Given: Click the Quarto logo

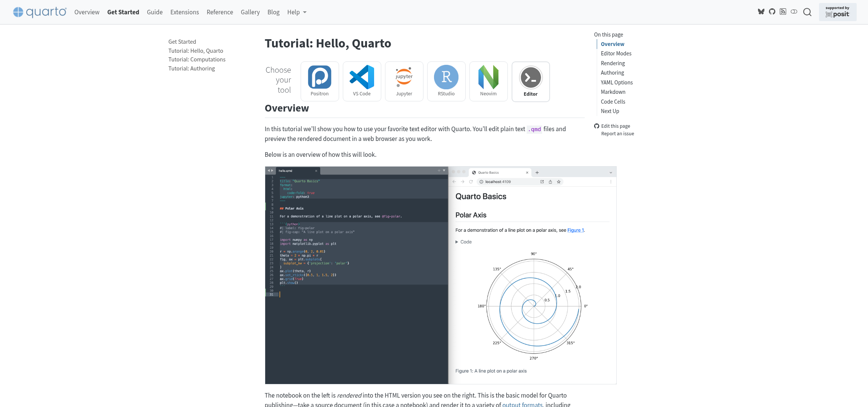Looking at the screenshot, I should coord(39,12).
